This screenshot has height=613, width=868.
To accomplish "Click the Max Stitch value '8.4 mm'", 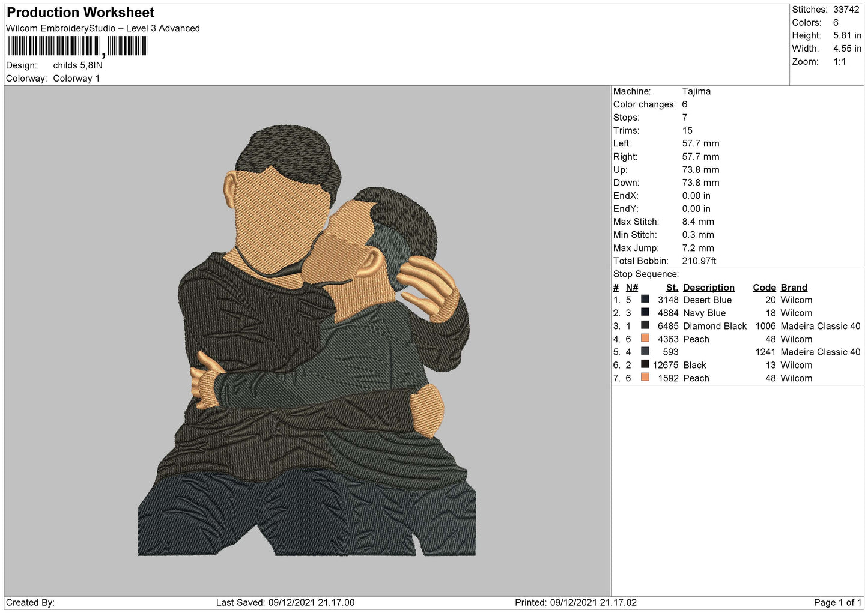I will point(698,222).
